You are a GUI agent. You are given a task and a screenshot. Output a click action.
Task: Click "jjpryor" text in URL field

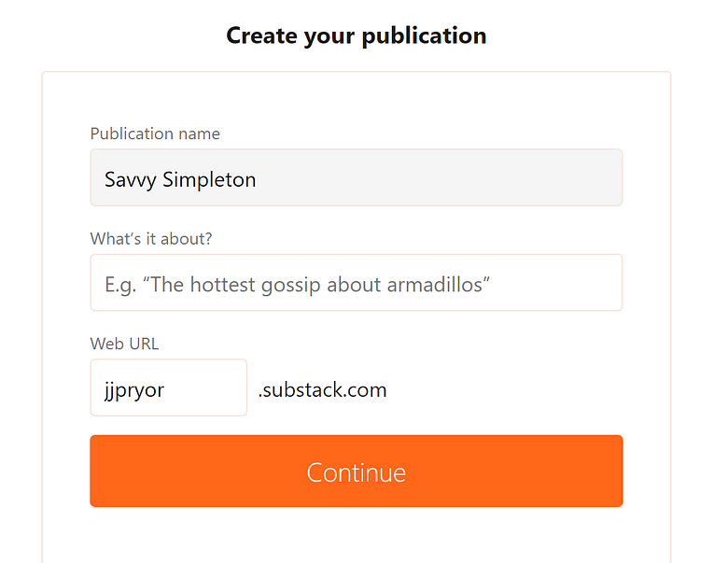tap(134, 390)
